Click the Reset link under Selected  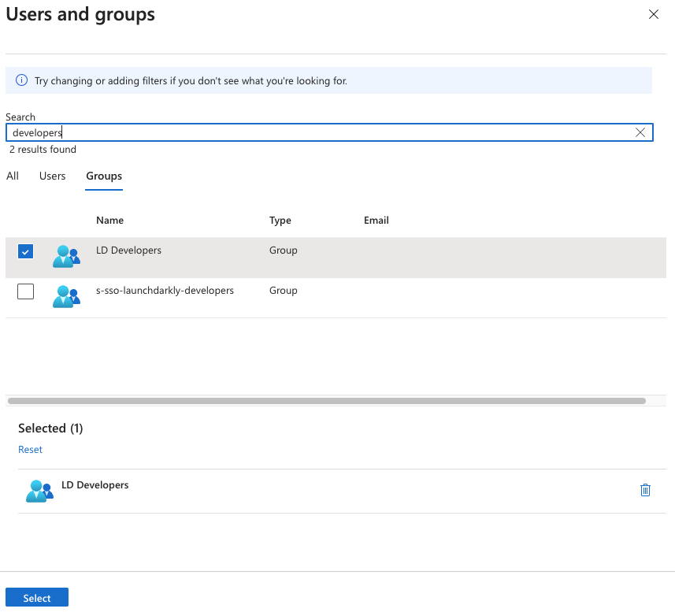[x=30, y=449]
